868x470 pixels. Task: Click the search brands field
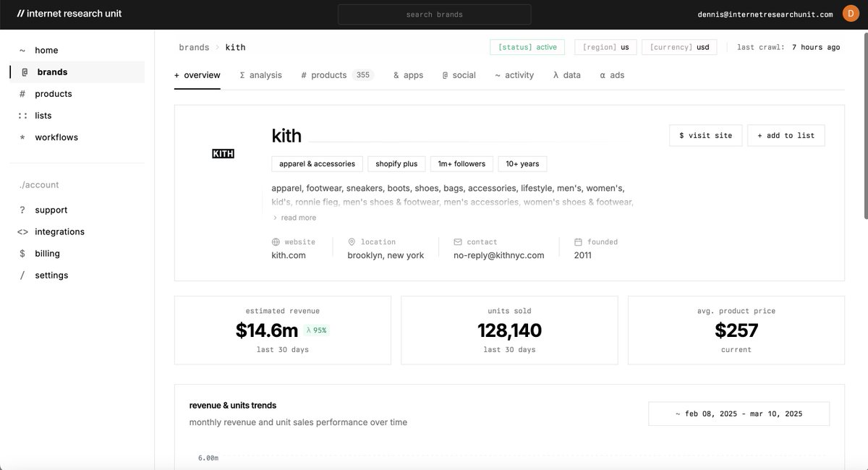click(x=434, y=14)
